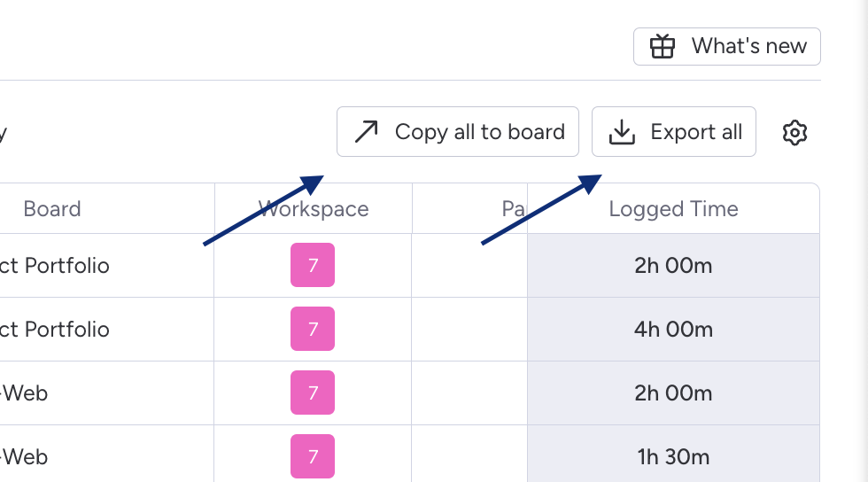This screenshot has height=482, width=868.
Task: Open the settings gear icon
Action: [794, 132]
